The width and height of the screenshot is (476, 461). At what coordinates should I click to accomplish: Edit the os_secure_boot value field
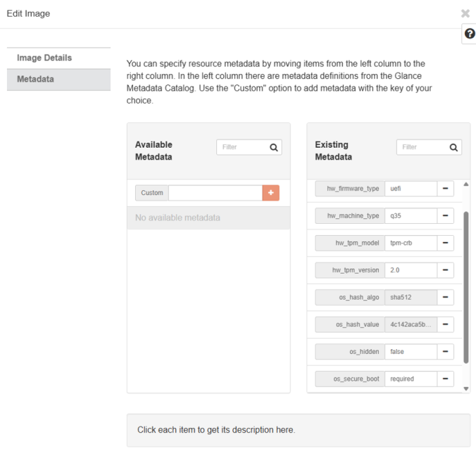click(410, 379)
